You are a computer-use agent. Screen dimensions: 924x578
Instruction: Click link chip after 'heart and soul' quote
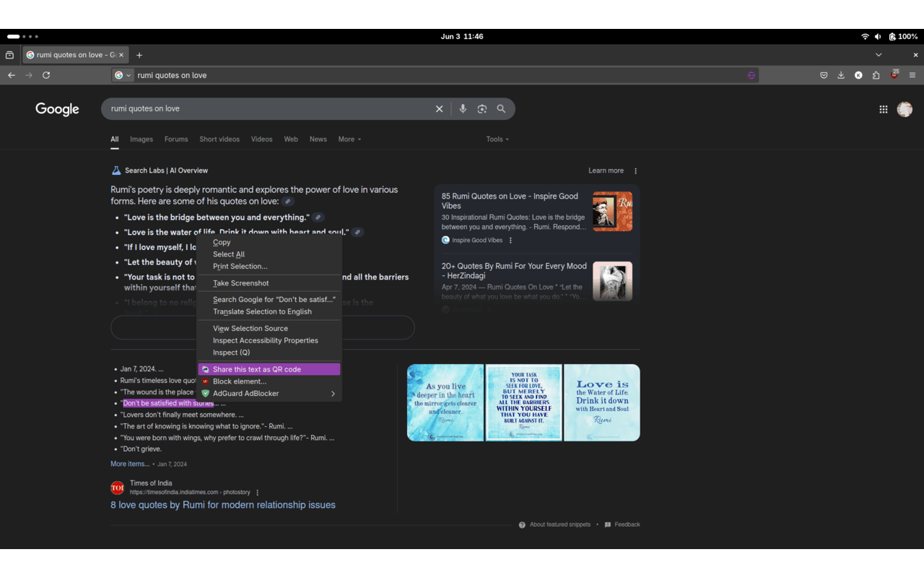coord(358,233)
